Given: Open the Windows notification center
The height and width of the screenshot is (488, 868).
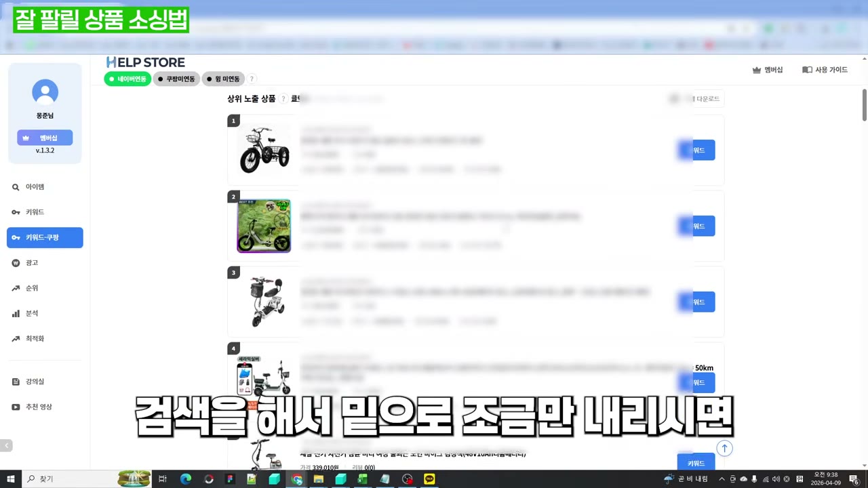Looking at the screenshot, I should click(854, 479).
